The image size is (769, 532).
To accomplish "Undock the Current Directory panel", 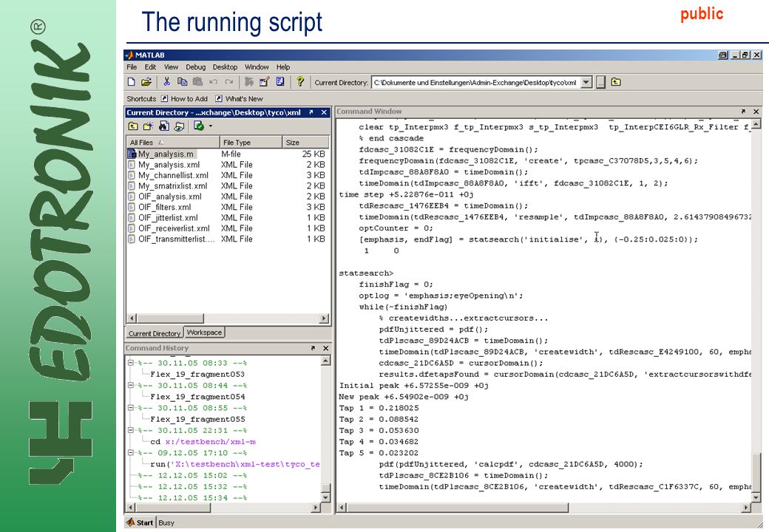I will (311, 112).
